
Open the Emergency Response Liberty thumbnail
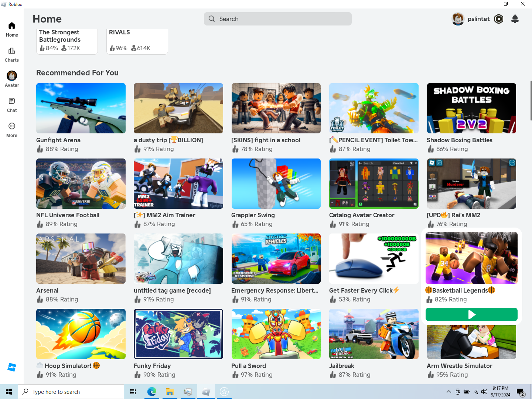pyautogui.click(x=276, y=259)
